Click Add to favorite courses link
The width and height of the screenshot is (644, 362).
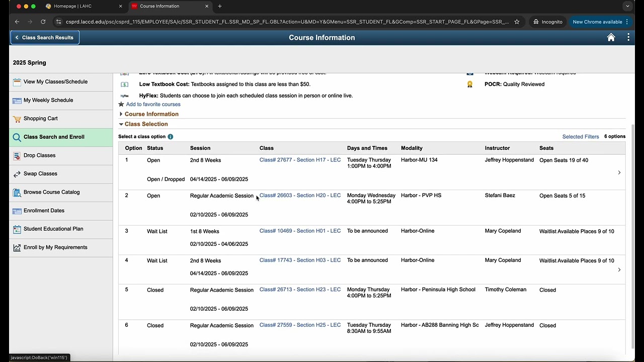coord(153,104)
